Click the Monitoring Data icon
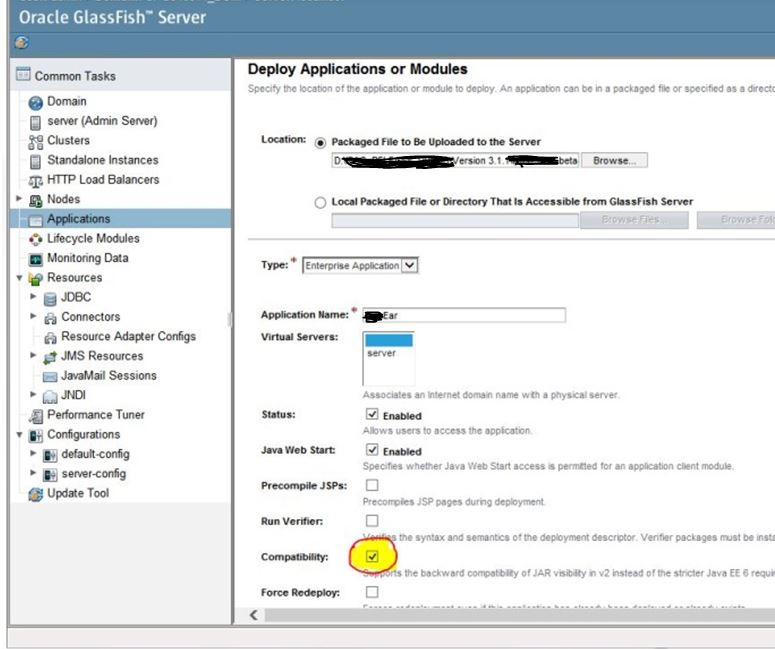The height and width of the screenshot is (649, 775). tap(36, 259)
